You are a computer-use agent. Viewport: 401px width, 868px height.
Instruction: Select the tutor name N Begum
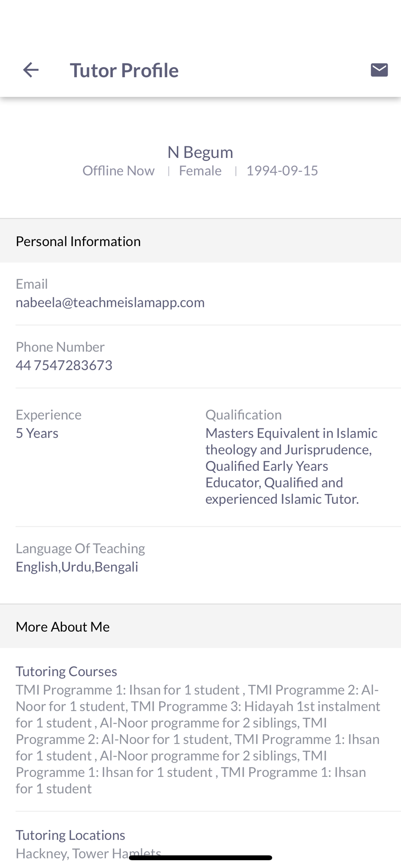pos(200,152)
